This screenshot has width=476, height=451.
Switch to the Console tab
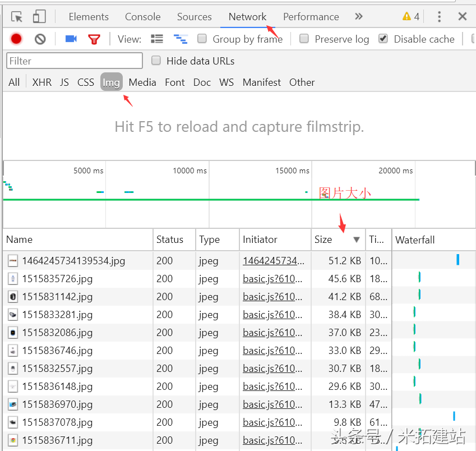point(142,17)
